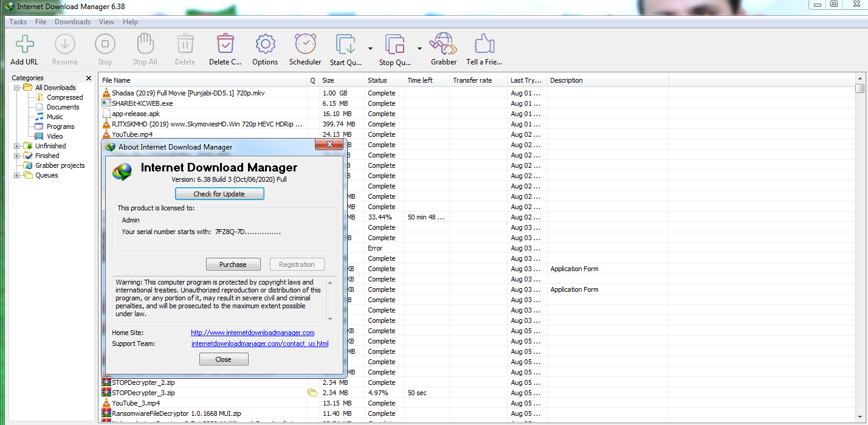The image size is (868, 425).
Task: Open the View menu
Action: 106,22
